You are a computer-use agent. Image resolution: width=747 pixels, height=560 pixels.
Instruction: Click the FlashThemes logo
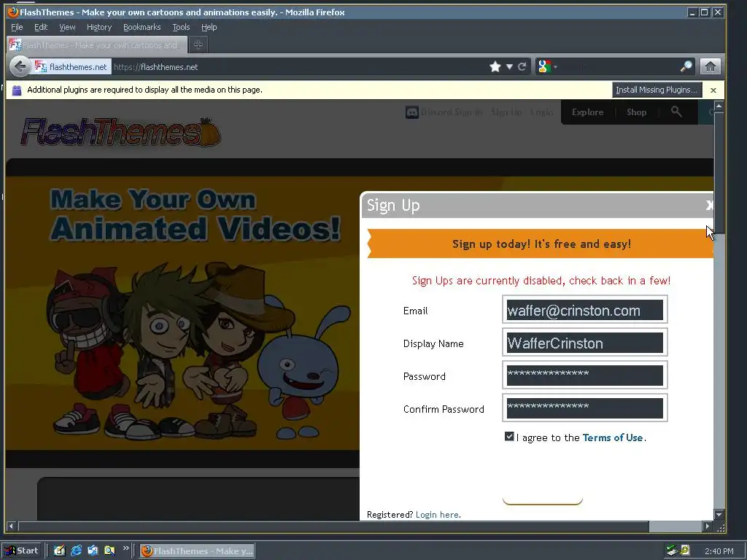pyautogui.click(x=121, y=132)
